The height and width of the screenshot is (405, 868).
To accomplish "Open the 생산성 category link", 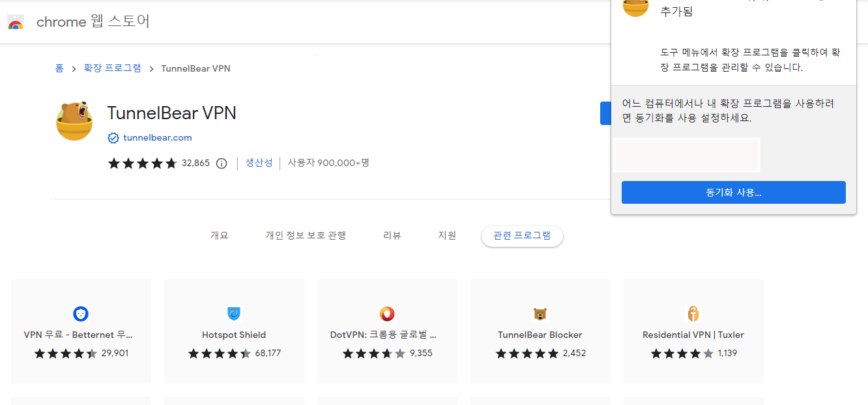I will (x=259, y=163).
